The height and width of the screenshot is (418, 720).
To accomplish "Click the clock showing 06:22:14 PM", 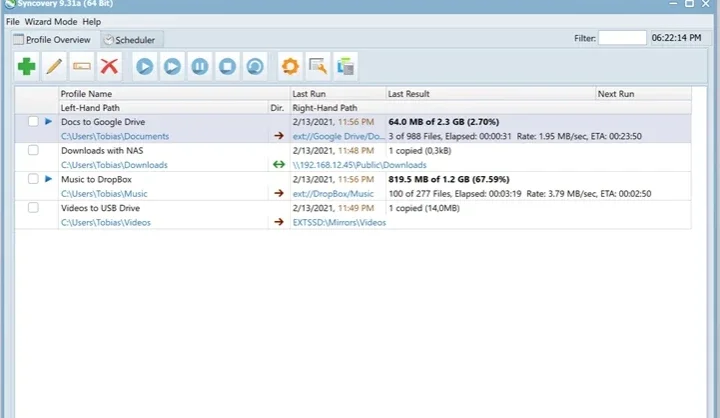I will pos(676,38).
